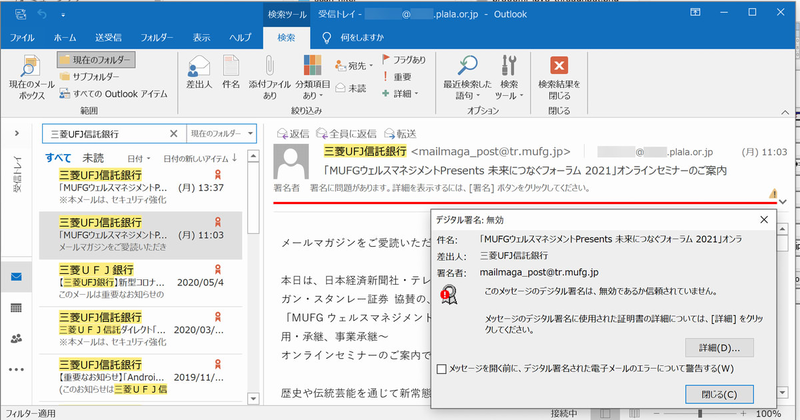
Task: Adjust the zoom slider in status bar
Action: 700,413
